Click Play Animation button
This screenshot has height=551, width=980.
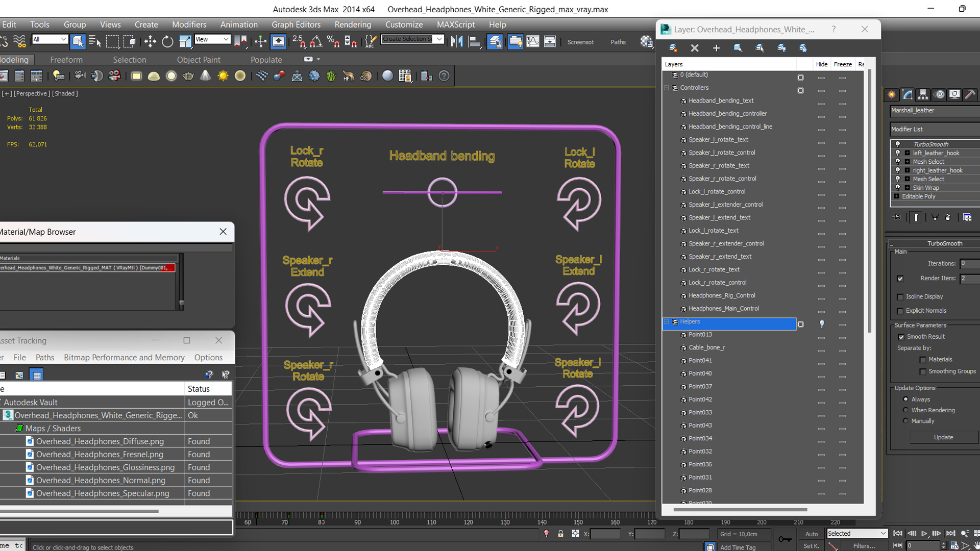924,534
